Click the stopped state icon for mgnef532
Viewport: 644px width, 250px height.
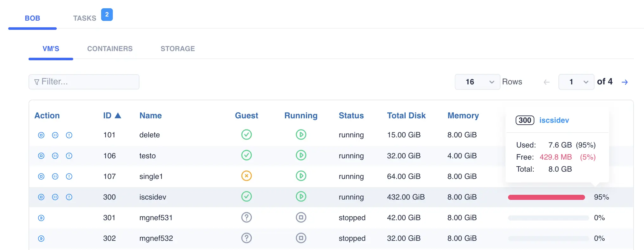tap(301, 238)
